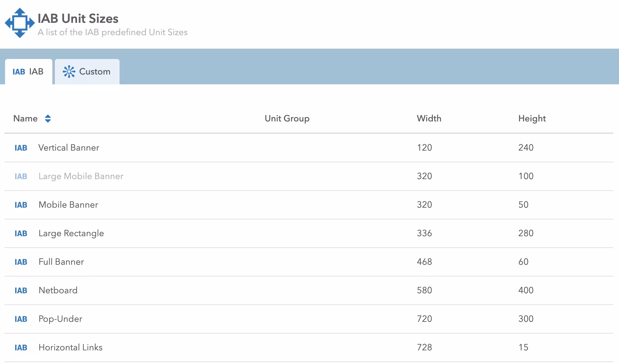619x364 pixels.
Task: Open the Vertical Banner entry
Action: [69, 148]
